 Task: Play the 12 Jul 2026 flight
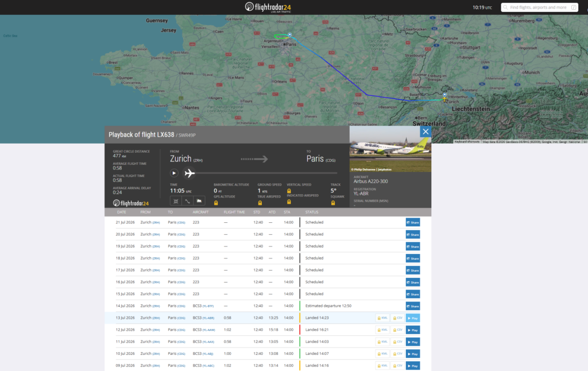(x=412, y=330)
